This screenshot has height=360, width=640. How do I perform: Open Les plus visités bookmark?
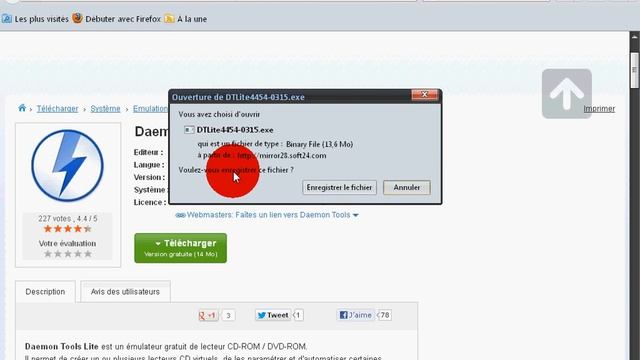35,19
